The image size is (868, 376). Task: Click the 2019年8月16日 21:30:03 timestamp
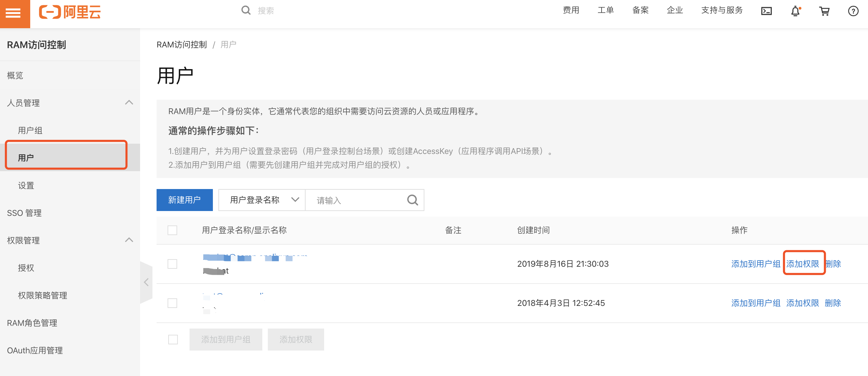563,264
